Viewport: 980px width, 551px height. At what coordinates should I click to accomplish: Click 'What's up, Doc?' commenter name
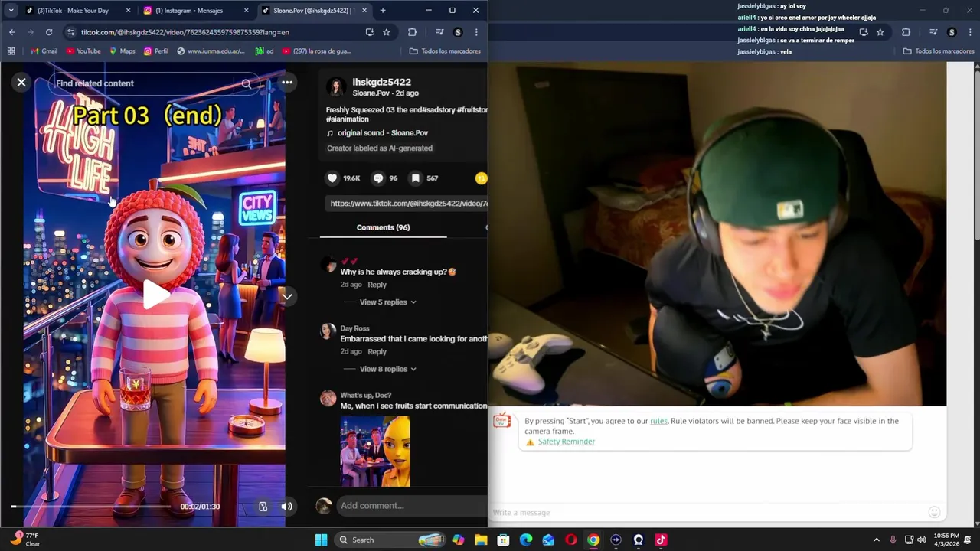coord(365,396)
